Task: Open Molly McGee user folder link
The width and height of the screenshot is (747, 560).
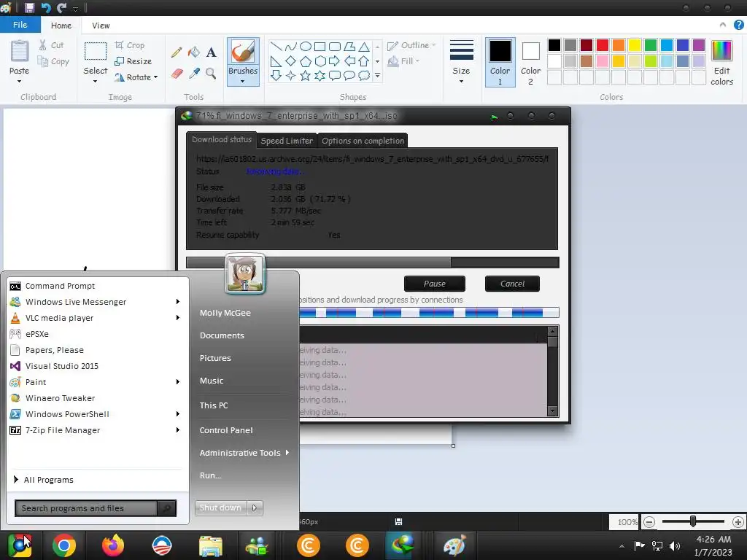Action: [225, 313]
